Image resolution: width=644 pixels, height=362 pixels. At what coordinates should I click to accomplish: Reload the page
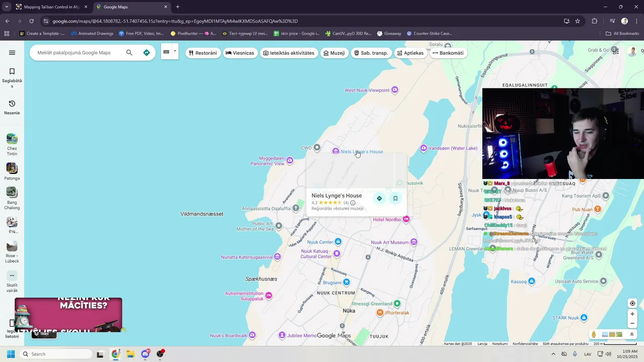point(31,21)
